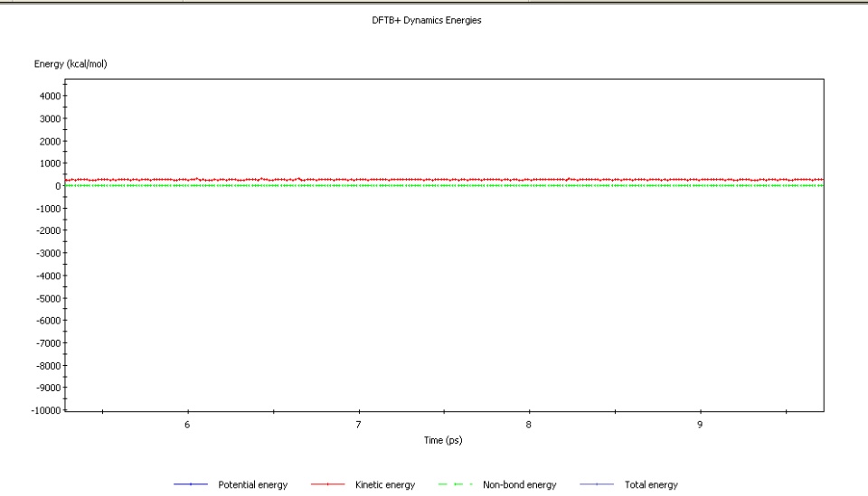Click the 2000 y-axis tick label
868x496 pixels.
[50, 142]
